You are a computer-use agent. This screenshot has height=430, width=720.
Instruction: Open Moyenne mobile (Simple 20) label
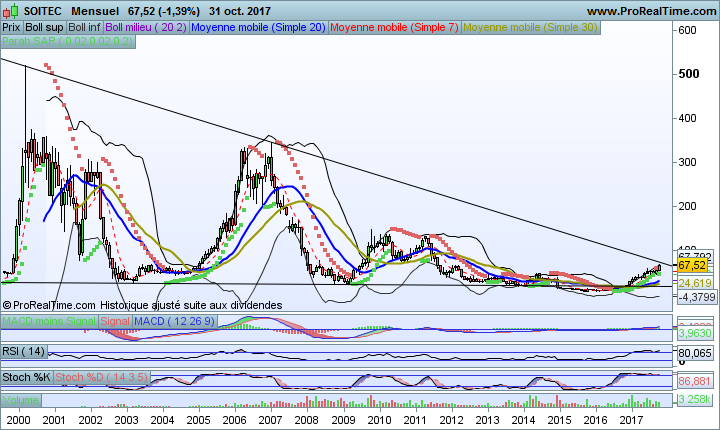point(258,28)
